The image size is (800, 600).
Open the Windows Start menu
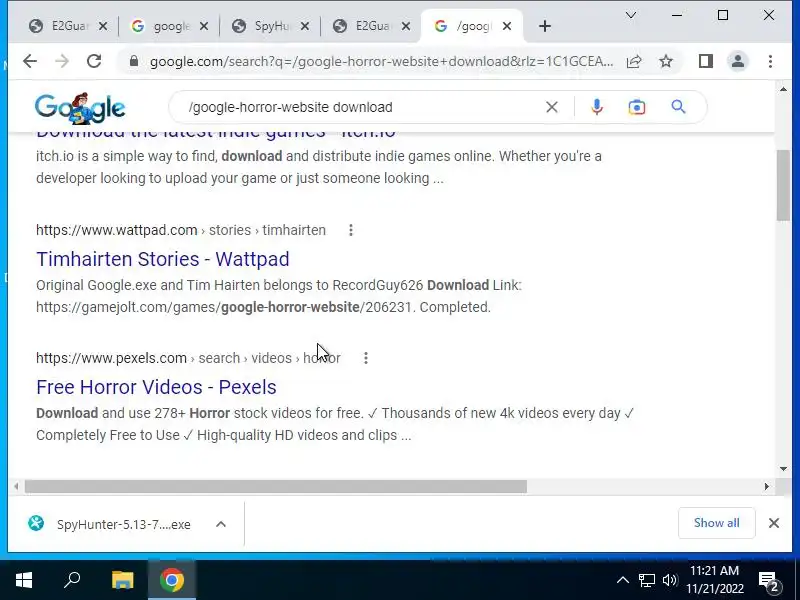[24, 580]
